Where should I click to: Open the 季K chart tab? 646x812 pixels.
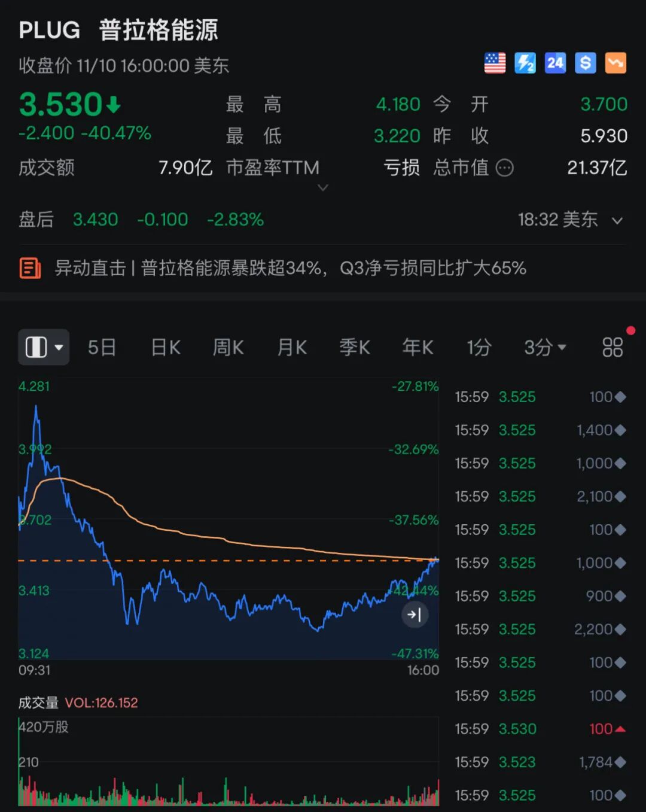[355, 347]
